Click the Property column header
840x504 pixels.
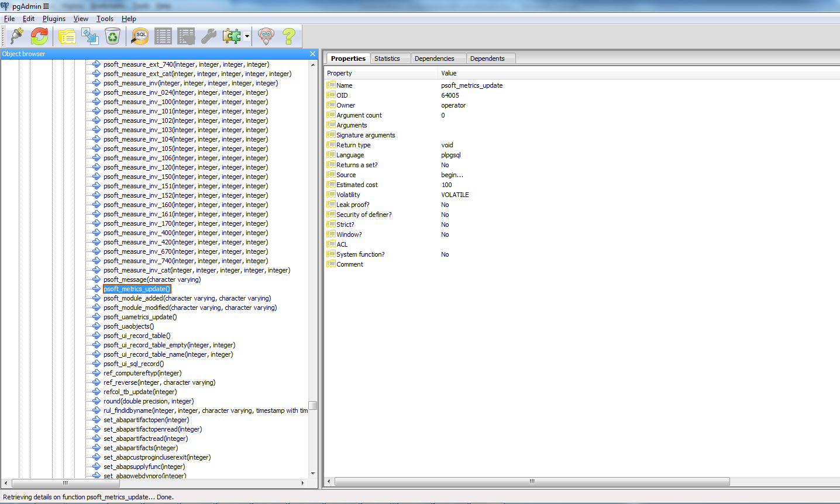[x=381, y=73]
